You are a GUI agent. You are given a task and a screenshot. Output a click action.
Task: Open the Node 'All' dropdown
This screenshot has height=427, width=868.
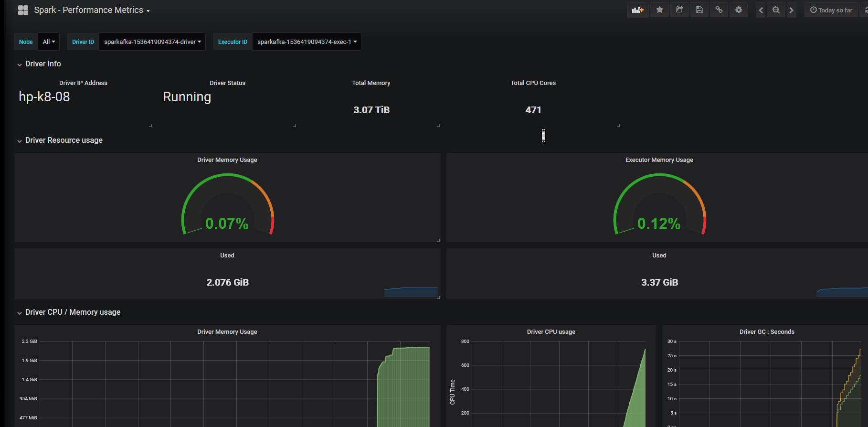49,42
